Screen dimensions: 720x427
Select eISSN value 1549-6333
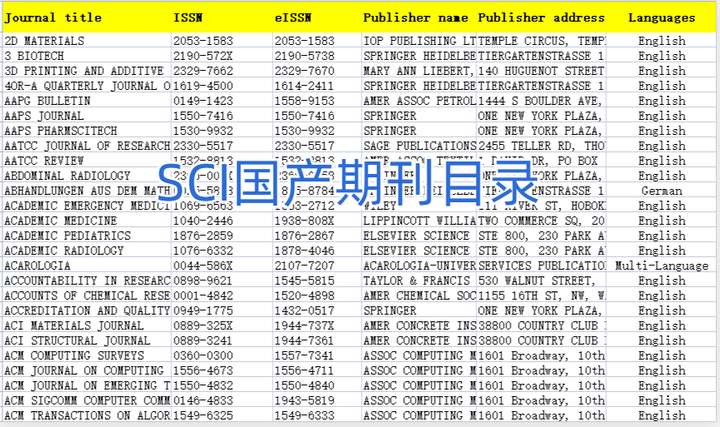[x=317, y=416]
